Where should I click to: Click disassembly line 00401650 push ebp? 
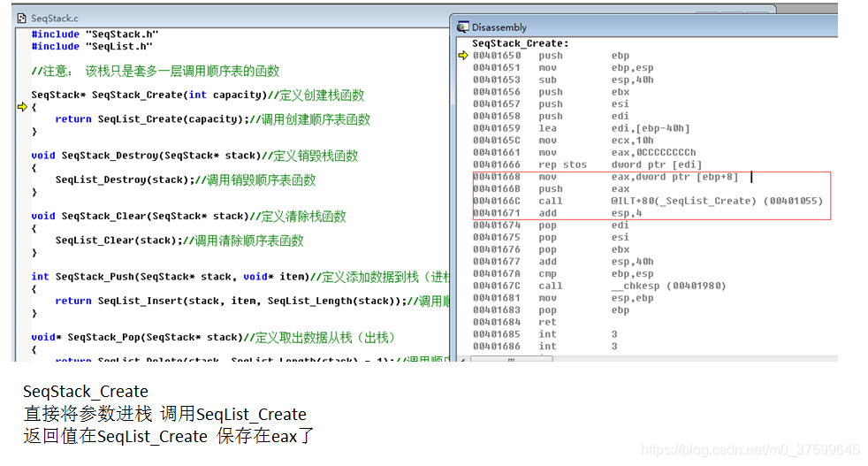(x=551, y=56)
